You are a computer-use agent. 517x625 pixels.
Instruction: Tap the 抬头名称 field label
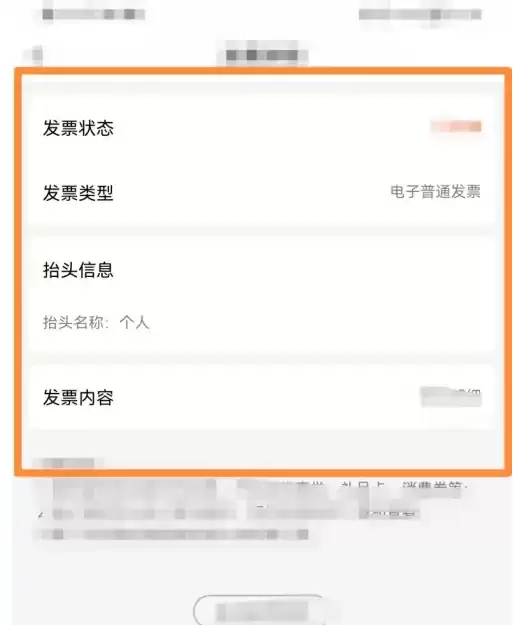(x=76, y=322)
